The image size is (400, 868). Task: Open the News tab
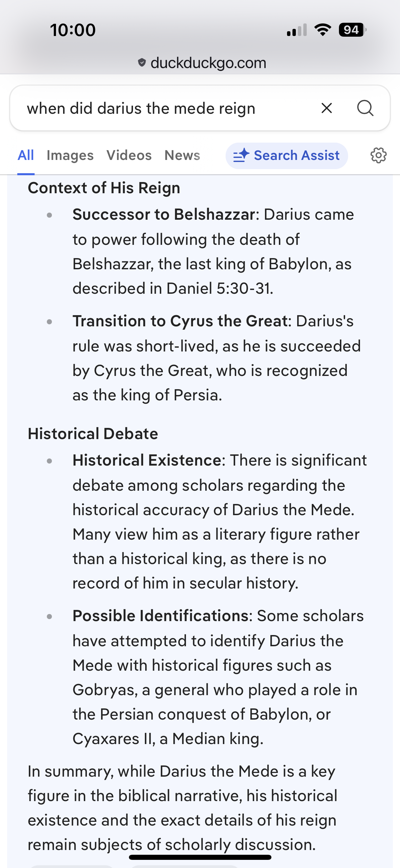click(x=182, y=156)
